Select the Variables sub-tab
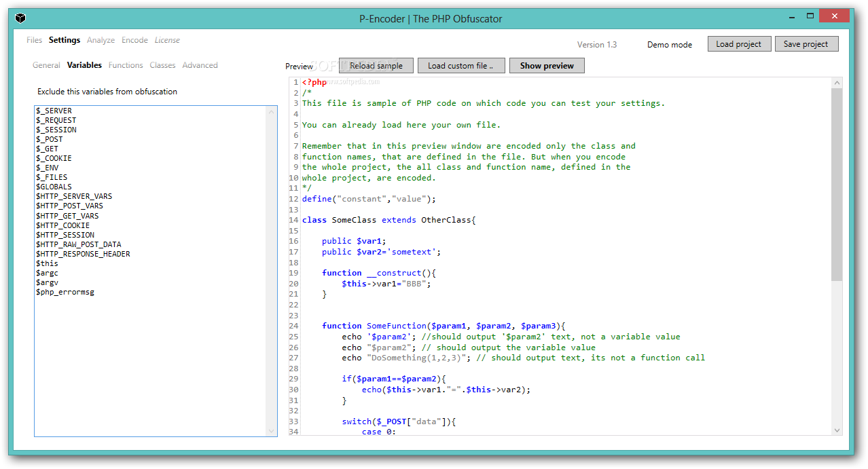This screenshot has height=469, width=868. [x=84, y=65]
